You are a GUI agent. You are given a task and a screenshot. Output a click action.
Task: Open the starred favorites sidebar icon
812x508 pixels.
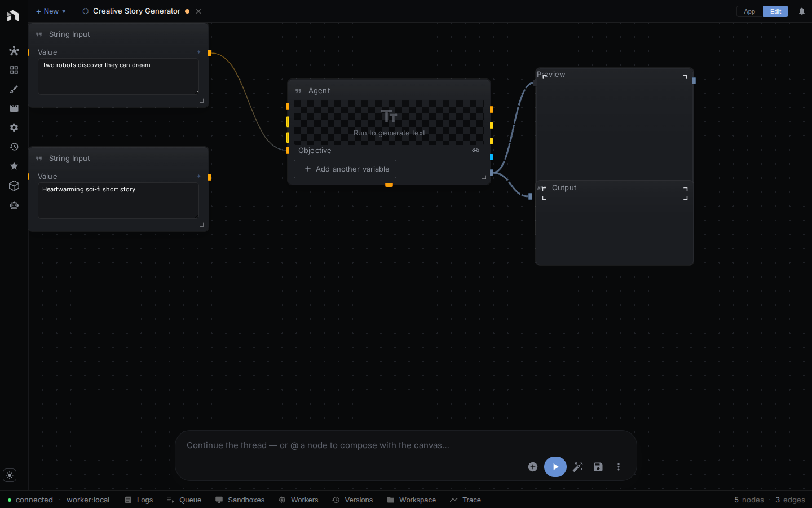[x=14, y=166]
